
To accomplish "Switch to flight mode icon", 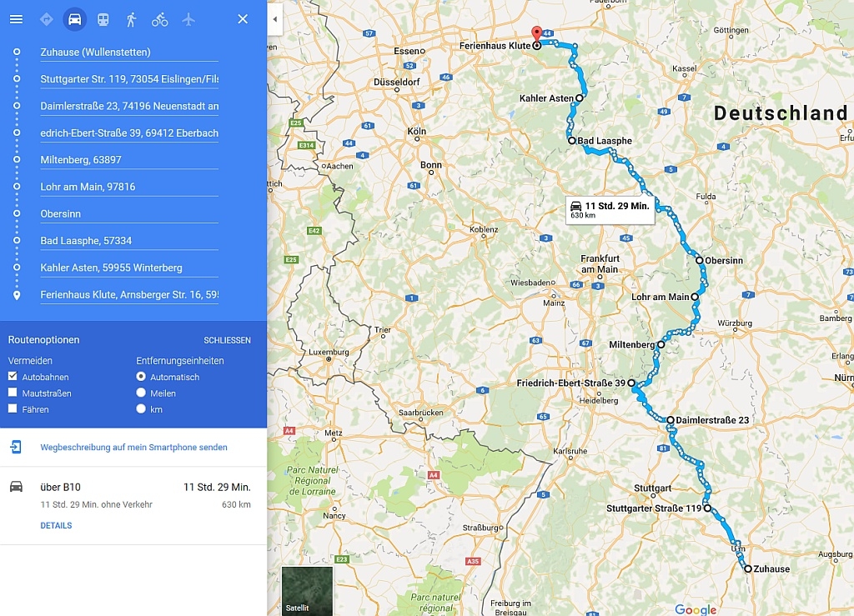I will 188,20.
